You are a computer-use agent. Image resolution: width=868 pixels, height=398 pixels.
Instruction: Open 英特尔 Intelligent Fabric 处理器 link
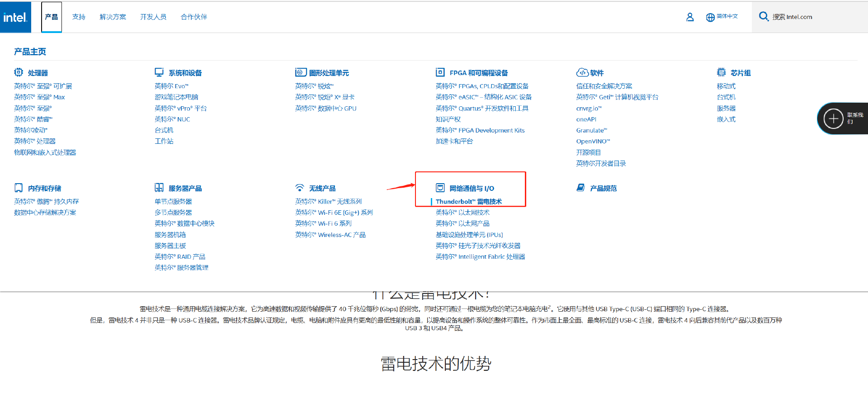point(481,256)
